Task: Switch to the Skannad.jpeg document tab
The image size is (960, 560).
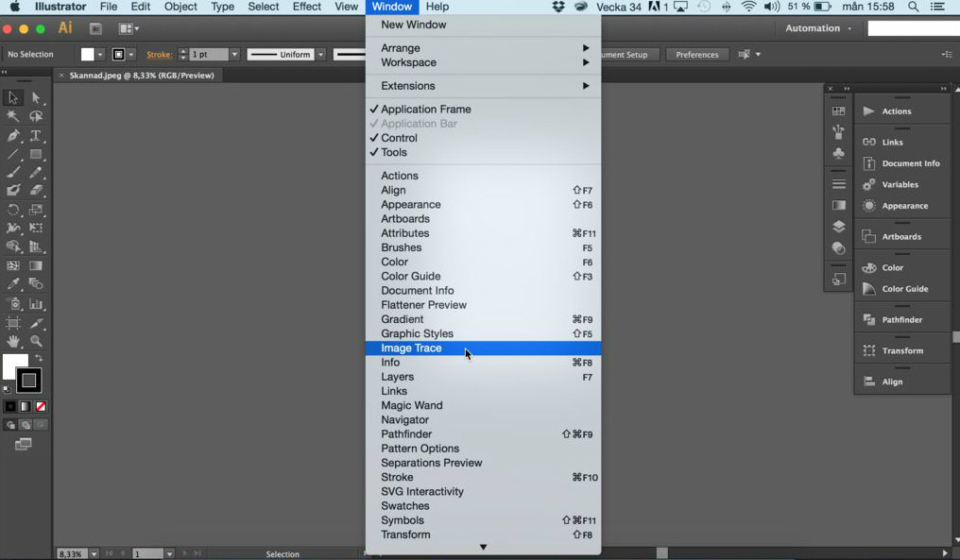Action: pyautogui.click(x=142, y=76)
